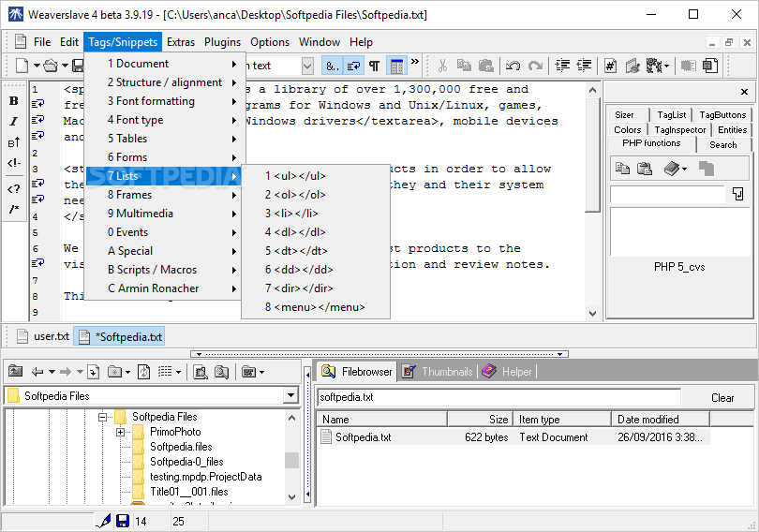Viewport: 759px width, 532px height.
Task: Open the Colors panel tab
Action: coord(627,129)
